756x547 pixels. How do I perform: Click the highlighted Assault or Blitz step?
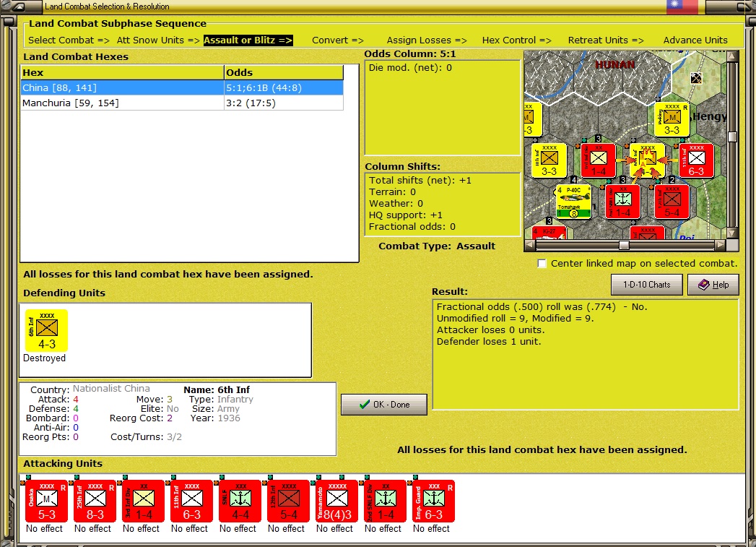click(248, 40)
